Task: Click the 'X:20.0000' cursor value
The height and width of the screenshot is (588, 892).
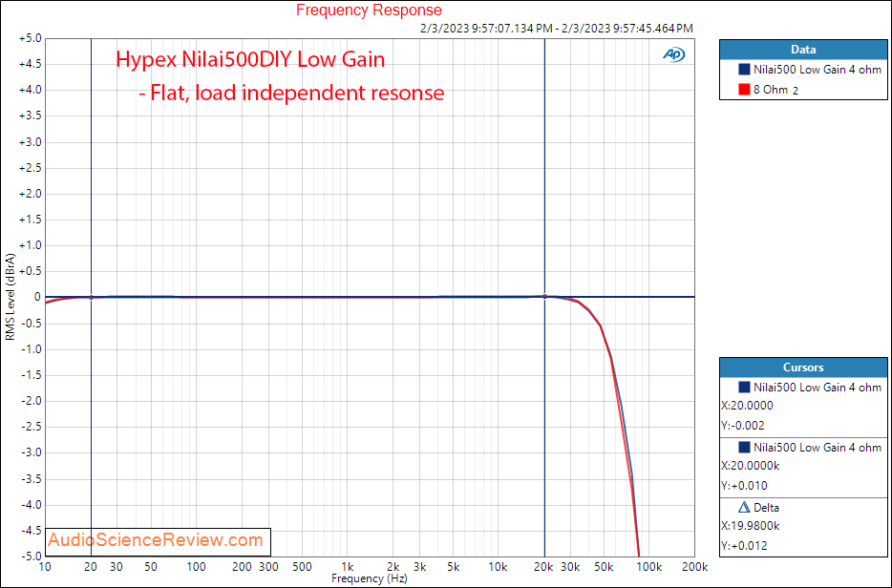Action: (747, 406)
